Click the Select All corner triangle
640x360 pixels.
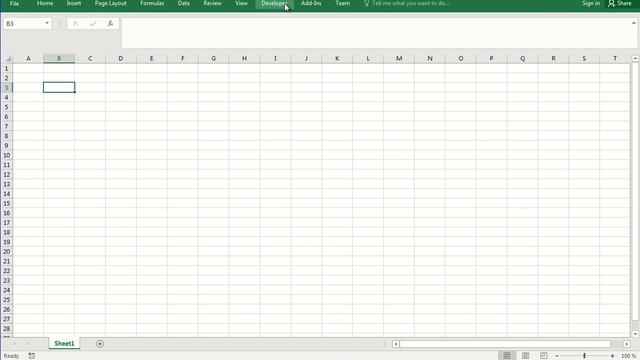pos(7,59)
